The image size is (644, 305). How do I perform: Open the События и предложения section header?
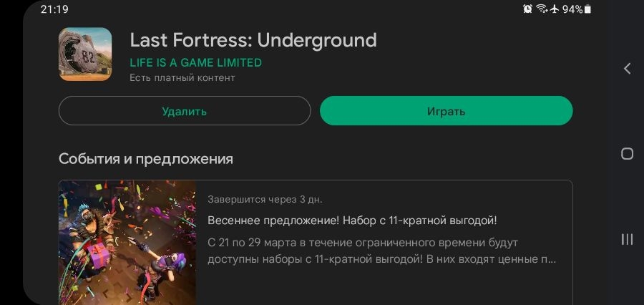[x=146, y=159]
